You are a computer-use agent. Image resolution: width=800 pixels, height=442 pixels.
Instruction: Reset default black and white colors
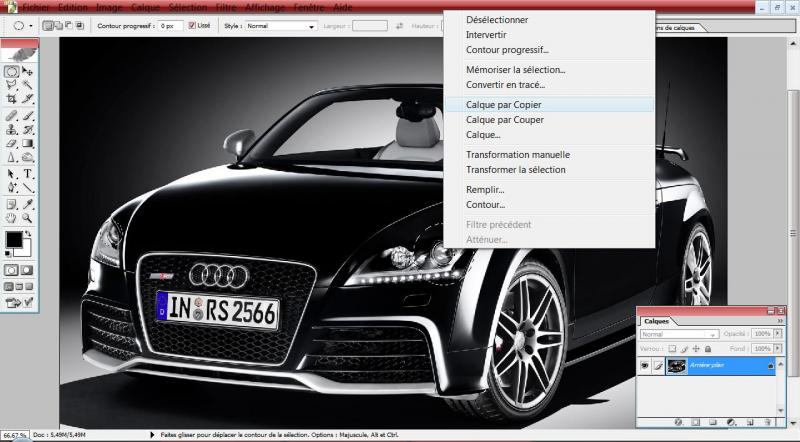coord(8,254)
